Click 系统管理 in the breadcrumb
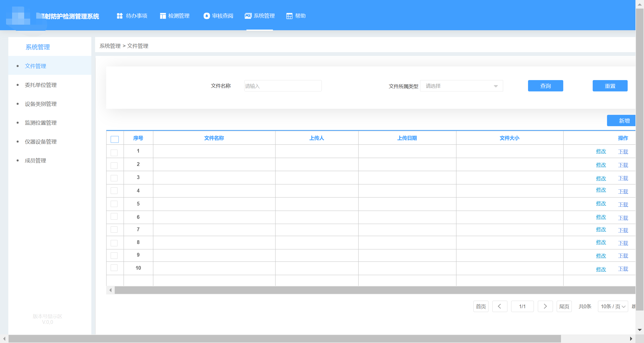The width and height of the screenshot is (644, 343). [x=110, y=46]
